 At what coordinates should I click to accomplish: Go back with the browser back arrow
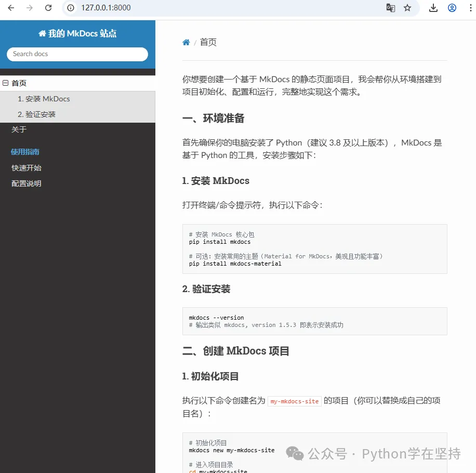tap(11, 8)
